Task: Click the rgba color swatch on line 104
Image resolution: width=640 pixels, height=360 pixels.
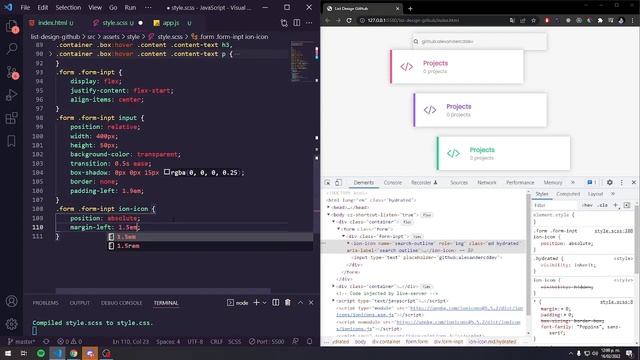Action: [x=167, y=172]
